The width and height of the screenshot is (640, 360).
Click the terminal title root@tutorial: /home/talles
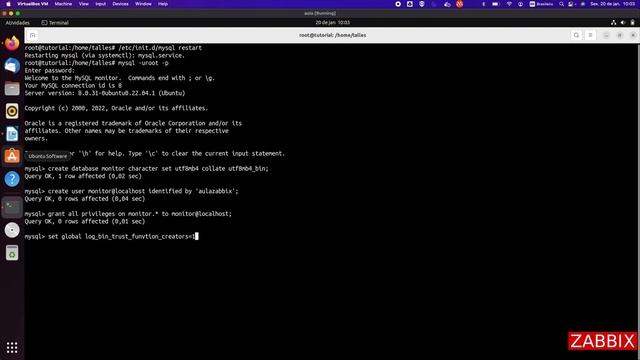[333, 36]
